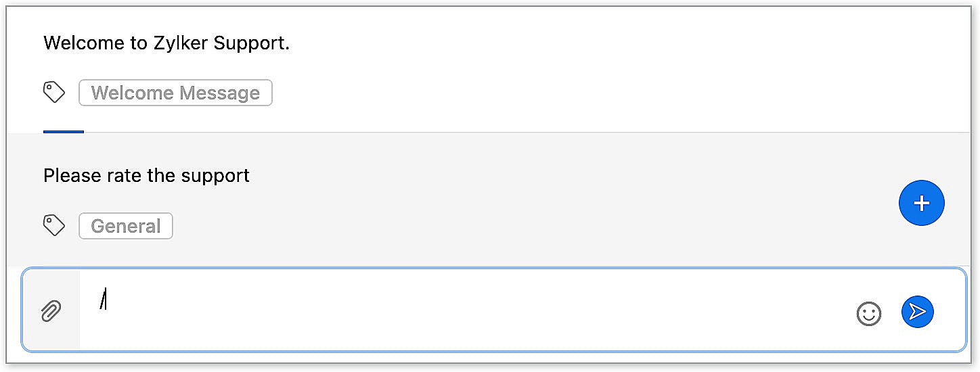This screenshot has height=372, width=980.
Task: Click tag icon beside Welcome Message label
Action: click(54, 92)
